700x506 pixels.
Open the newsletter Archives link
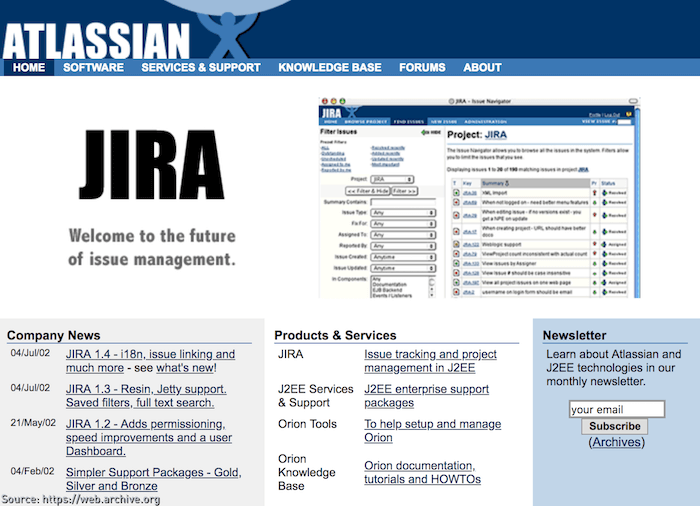click(617, 442)
